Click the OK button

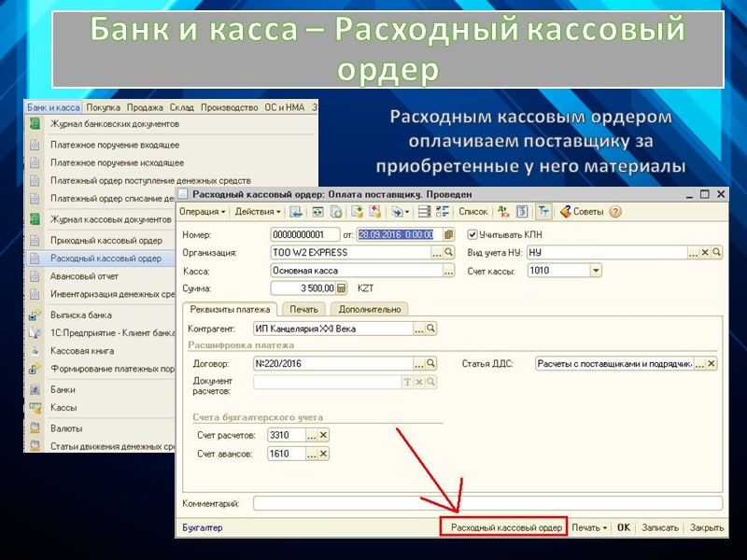(x=624, y=527)
